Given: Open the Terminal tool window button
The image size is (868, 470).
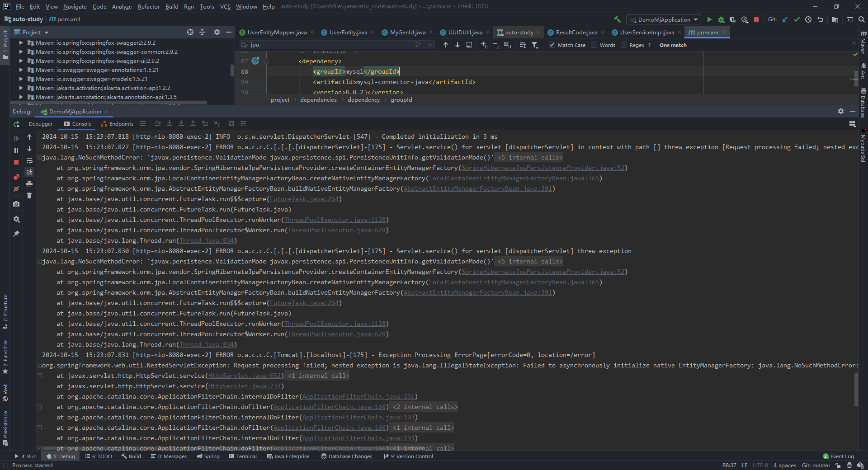Looking at the screenshot, I should coord(243,456).
